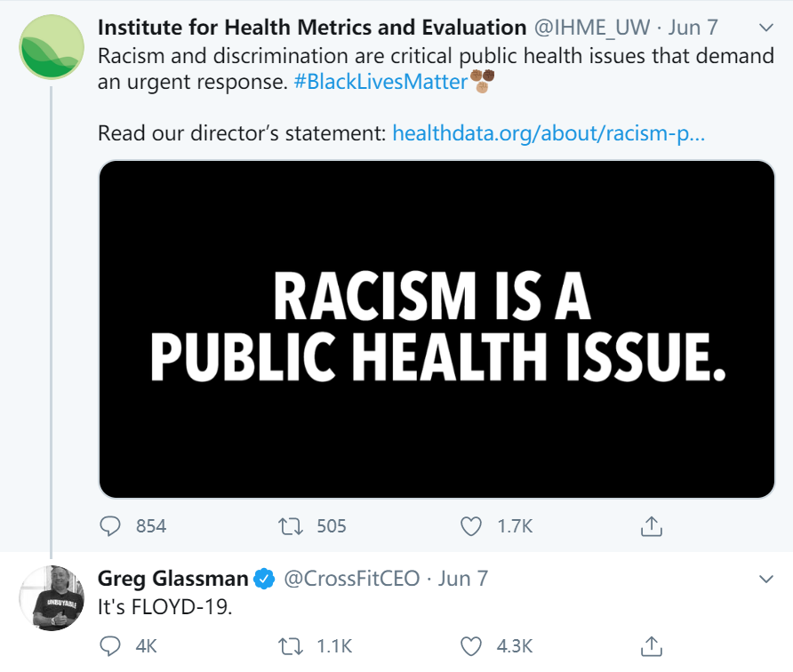View Greg Glassman's profile picture
The width and height of the screenshot is (793, 672).
(52, 597)
